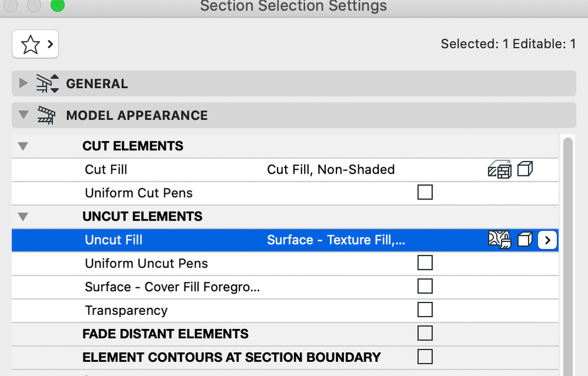Enable the Uniform Uncut Pens checkbox
The image size is (588, 376).
(425, 263)
